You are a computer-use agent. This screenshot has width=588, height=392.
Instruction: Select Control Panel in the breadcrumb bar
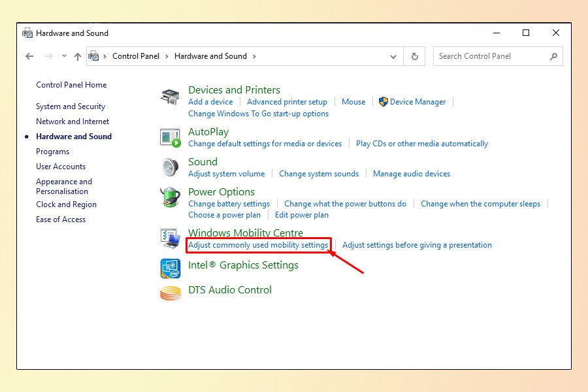136,56
